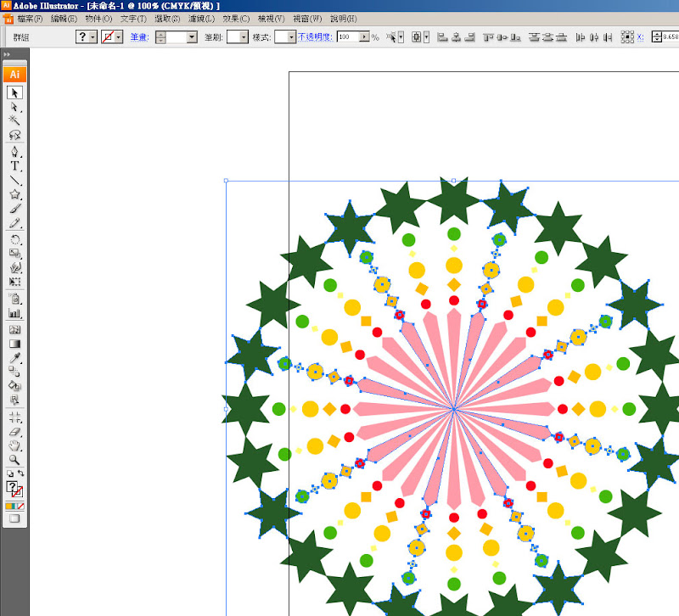Click the 不透明度 opacity link
Screen dimensions: 679x616
point(315,37)
